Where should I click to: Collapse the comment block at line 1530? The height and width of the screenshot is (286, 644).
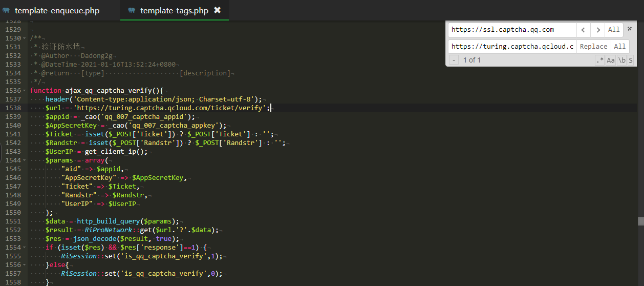click(x=24, y=38)
